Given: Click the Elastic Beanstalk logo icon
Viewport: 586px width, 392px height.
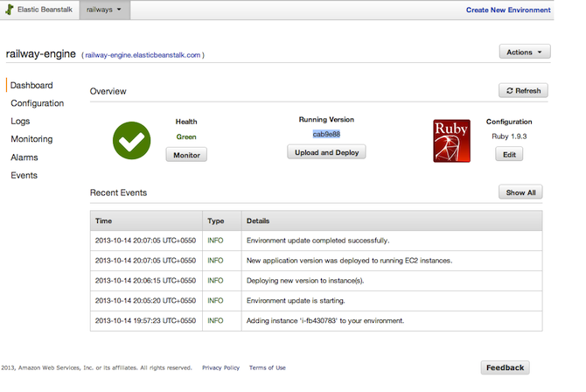Looking at the screenshot, I should tap(10, 10).
